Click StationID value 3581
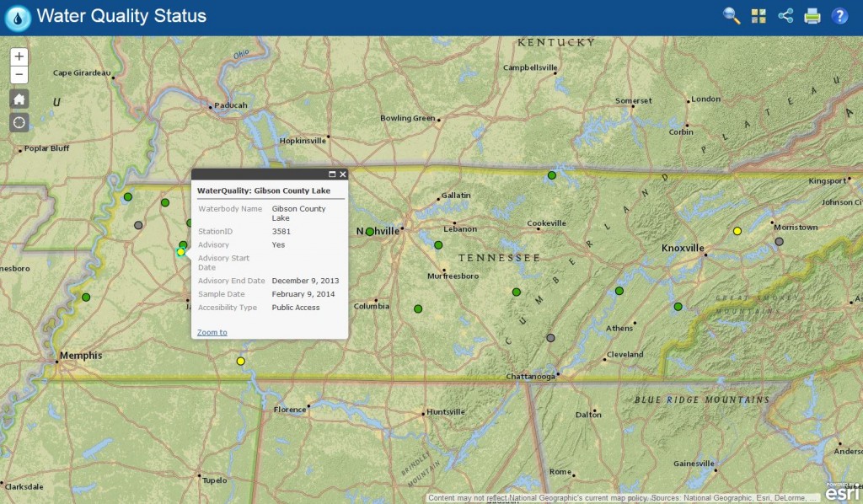 click(x=281, y=232)
